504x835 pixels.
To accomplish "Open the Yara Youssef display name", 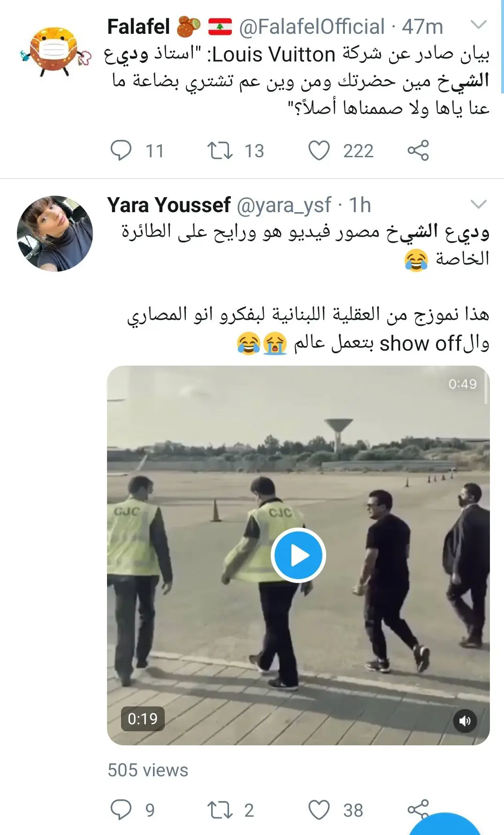I will coord(169,205).
